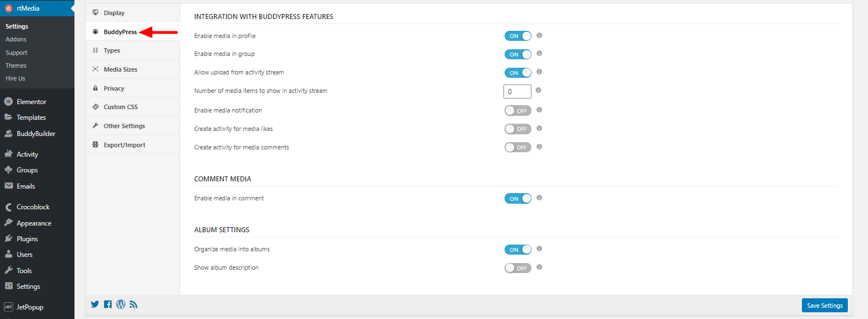Click the WordPress icon in footer
Viewport: 868px width, 319px height.
click(x=120, y=304)
